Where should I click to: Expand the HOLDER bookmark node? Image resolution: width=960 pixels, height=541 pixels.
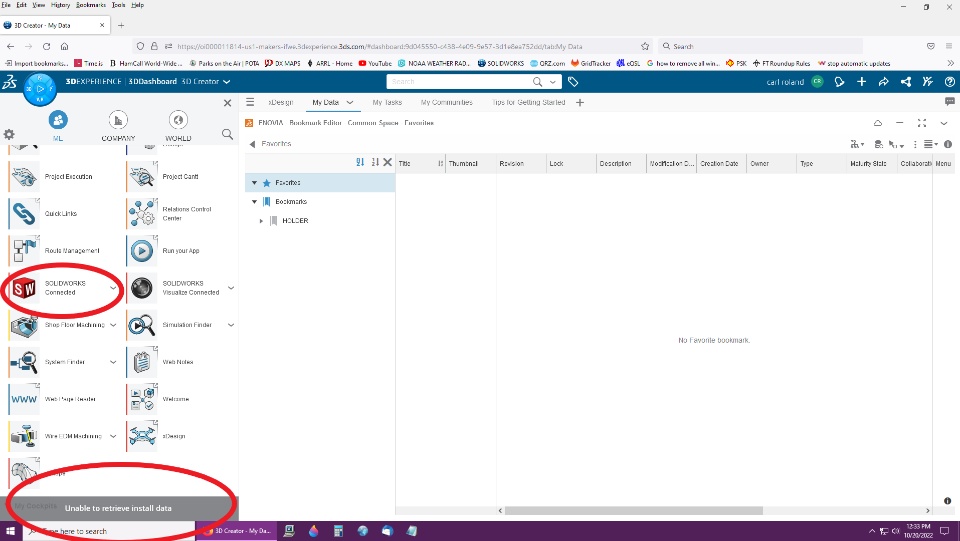coord(261,220)
